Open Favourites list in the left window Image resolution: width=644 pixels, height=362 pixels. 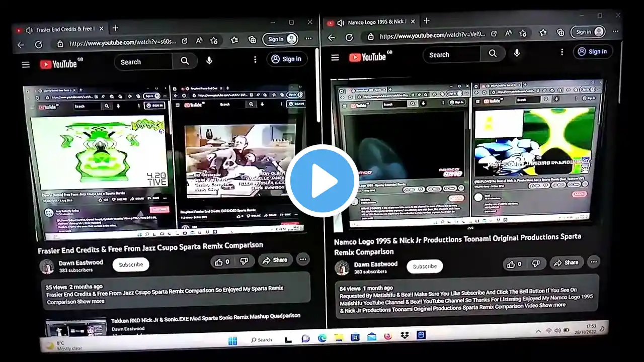point(234,40)
